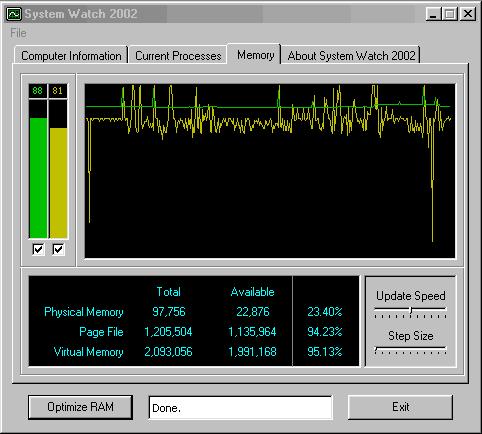The image size is (482, 434).
Task: Maximize the System Watch 2002 window
Action: click(449, 14)
